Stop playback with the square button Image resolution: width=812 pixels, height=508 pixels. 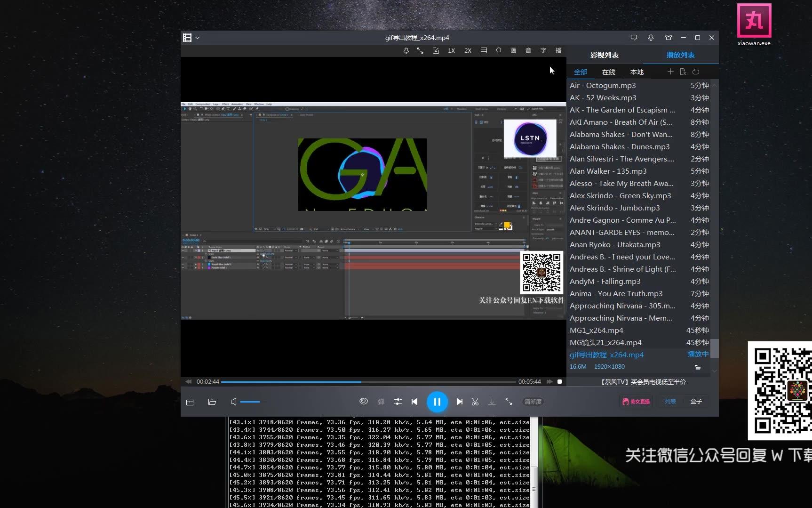[559, 381]
